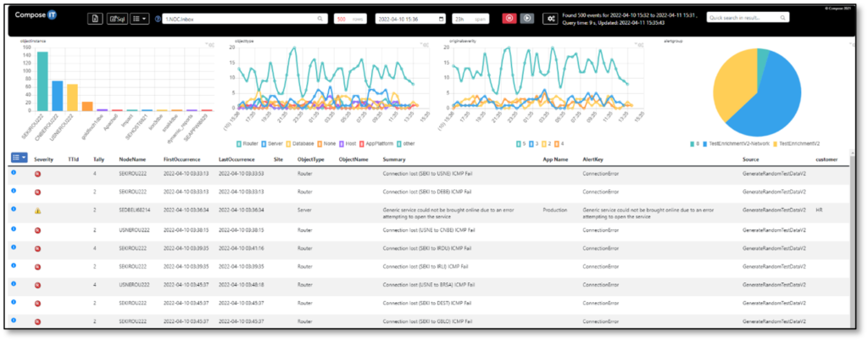Viewport: 868px width, 341px height.
Task: Open the list view dropdown in toolbar
Action: (142, 18)
